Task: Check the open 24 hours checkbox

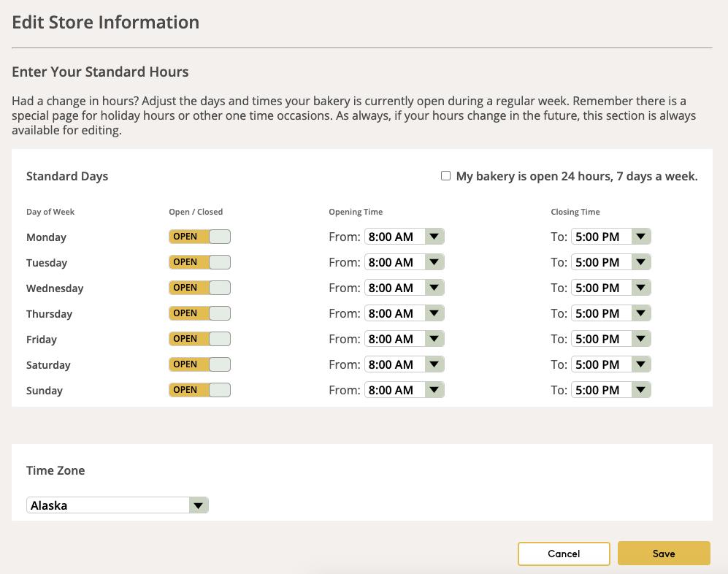Action: click(x=445, y=176)
